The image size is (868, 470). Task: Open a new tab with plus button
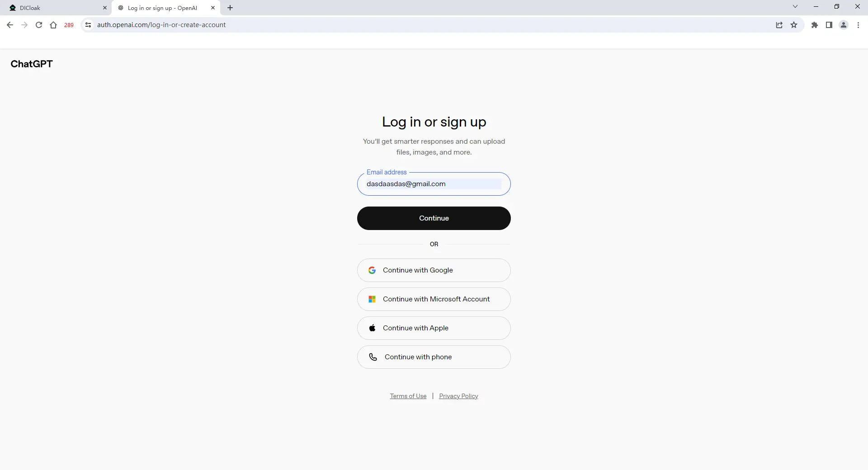[x=230, y=8]
